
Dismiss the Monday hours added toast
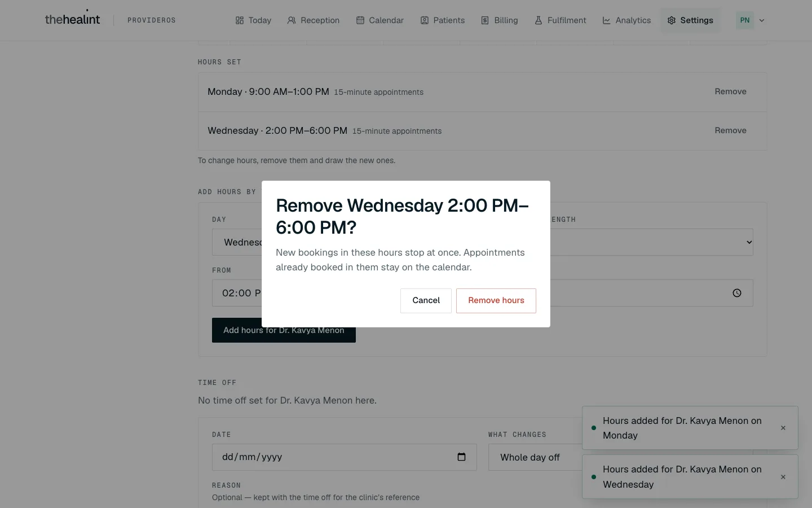point(783,428)
